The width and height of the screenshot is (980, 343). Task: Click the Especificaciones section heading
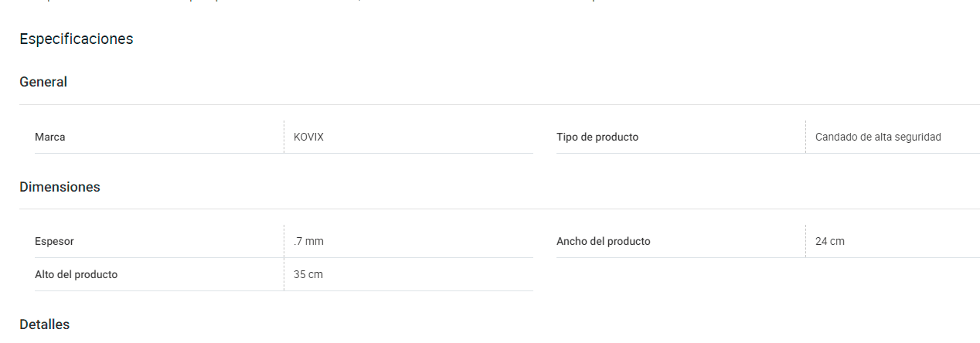[76, 39]
